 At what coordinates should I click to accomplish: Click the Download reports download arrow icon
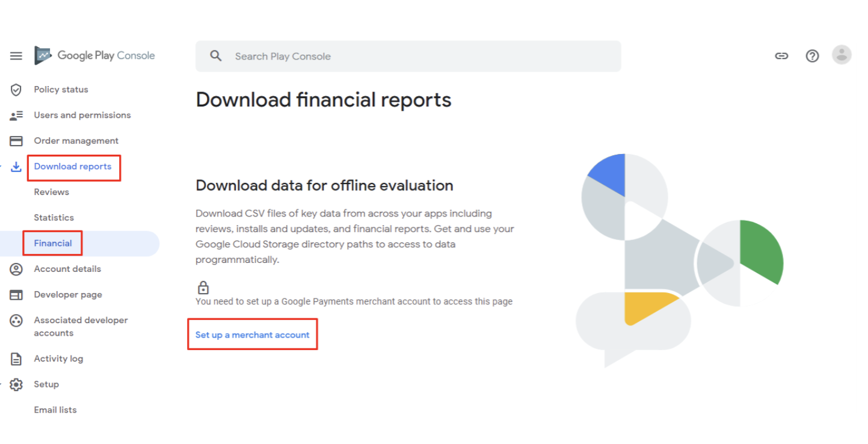(16, 166)
